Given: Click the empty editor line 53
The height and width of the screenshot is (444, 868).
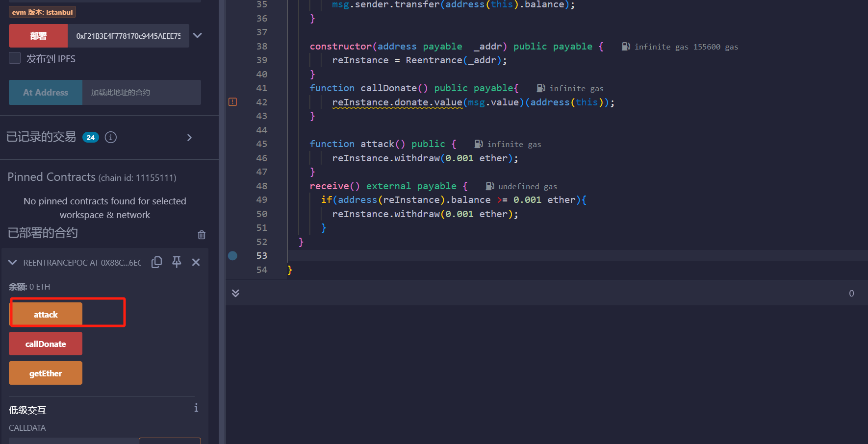Looking at the screenshot, I should [577, 255].
